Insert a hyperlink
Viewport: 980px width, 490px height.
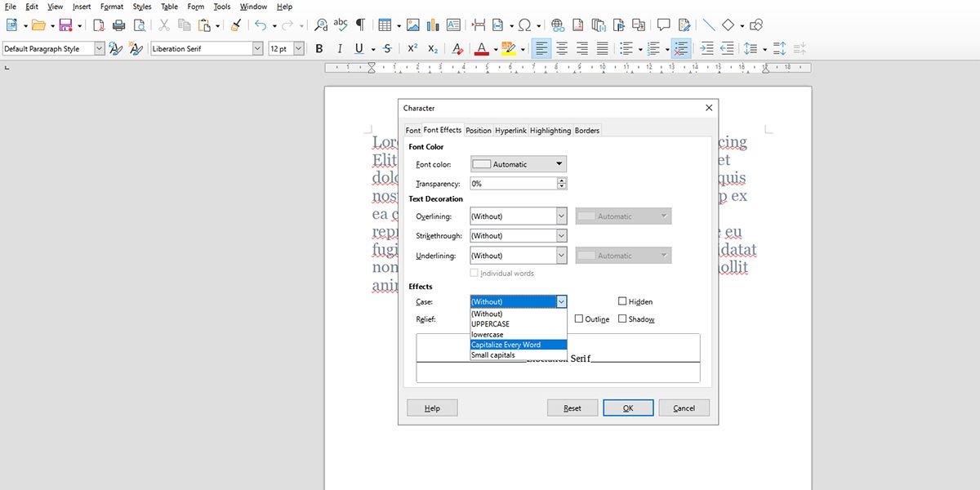click(x=557, y=24)
